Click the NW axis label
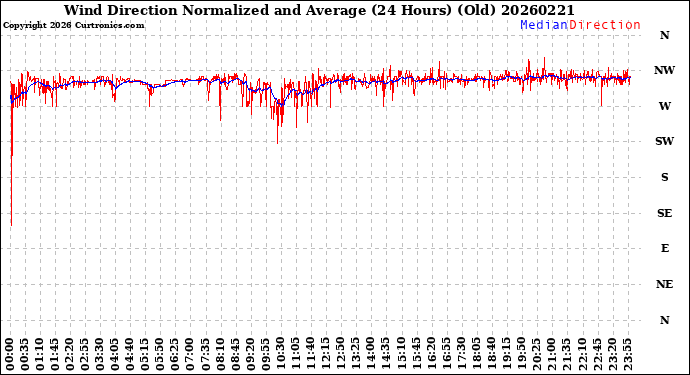Screen dimensions: 690x375 [664, 70]
